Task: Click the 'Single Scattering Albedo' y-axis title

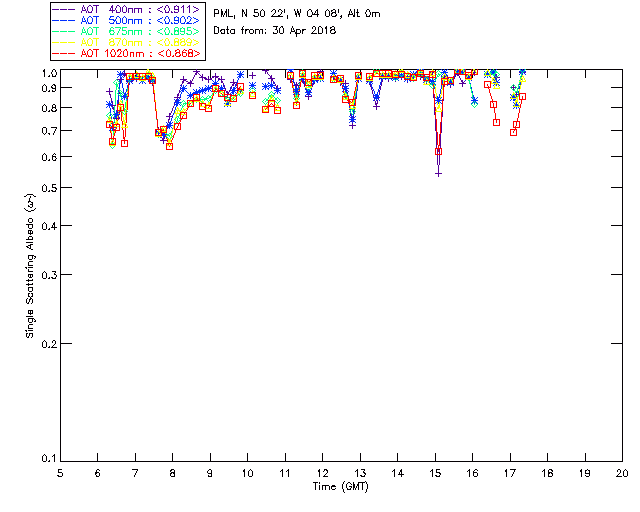Action: (31, 266)
